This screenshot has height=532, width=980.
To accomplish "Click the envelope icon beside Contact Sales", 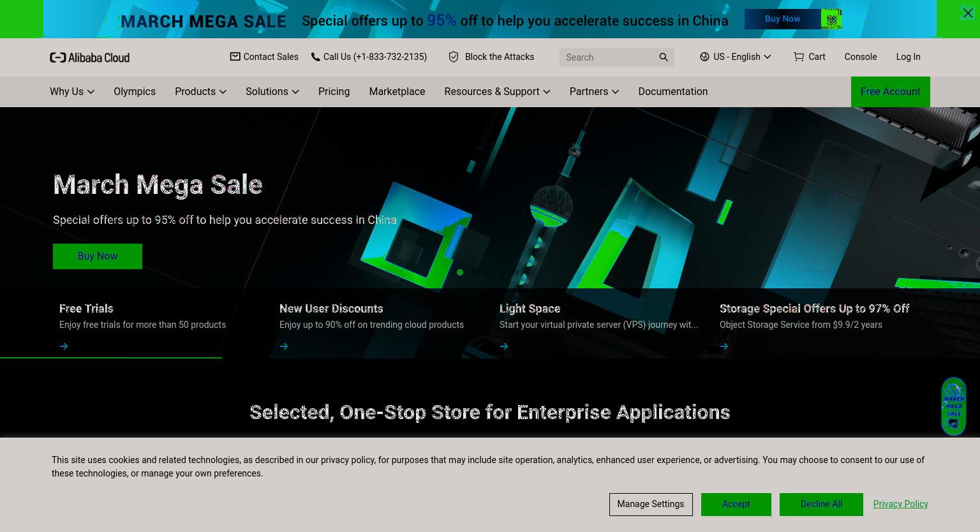I will click(235, 57).
